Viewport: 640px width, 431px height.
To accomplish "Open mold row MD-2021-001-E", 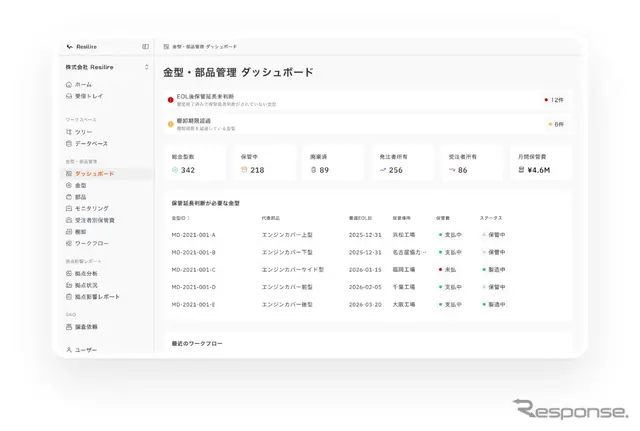I will pyautogui.click(x=367, y=304).
